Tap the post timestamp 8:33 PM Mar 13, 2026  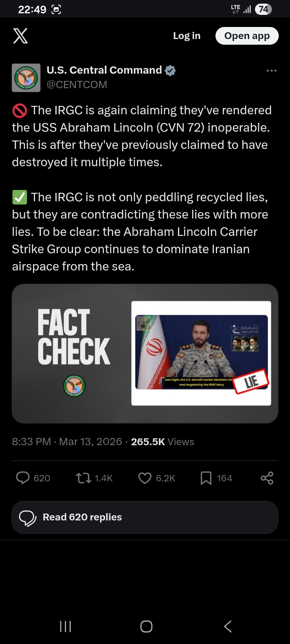[67, 442]
